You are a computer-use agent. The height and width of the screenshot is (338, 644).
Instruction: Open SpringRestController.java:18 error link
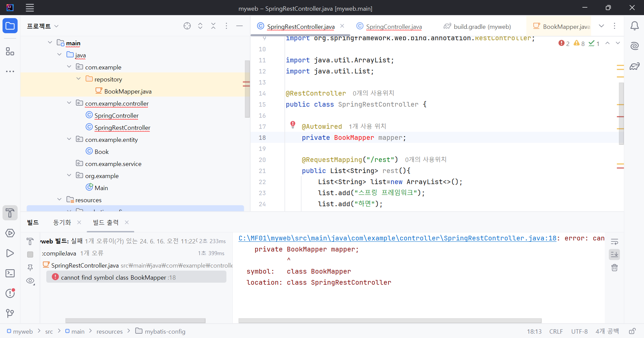tap(397, 238)
